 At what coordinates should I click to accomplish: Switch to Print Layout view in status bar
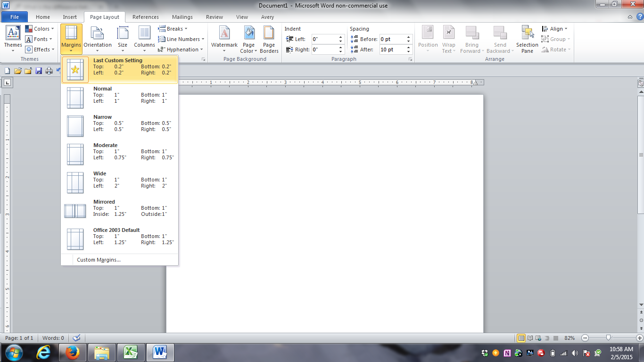[521, 338]
